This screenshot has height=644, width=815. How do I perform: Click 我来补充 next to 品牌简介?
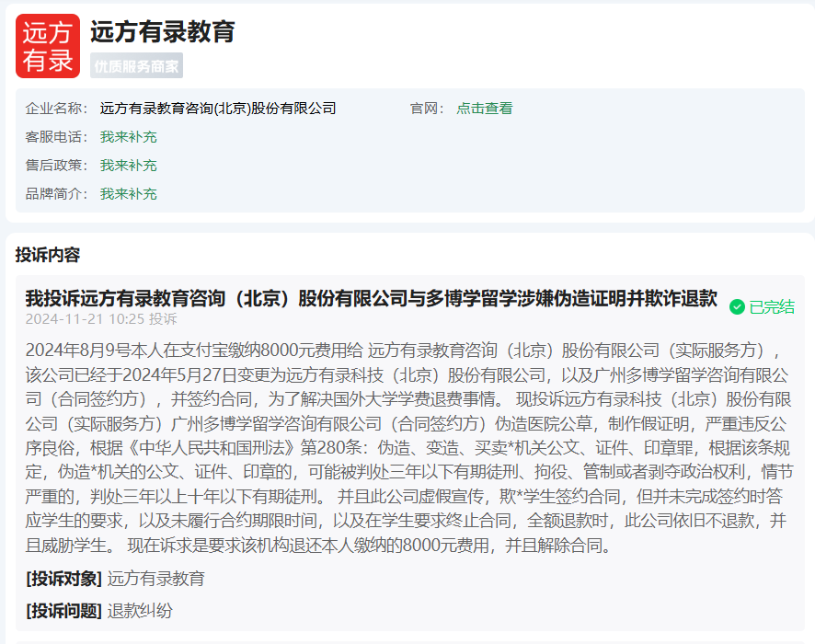pyautogui.click(x=129, y=194)
